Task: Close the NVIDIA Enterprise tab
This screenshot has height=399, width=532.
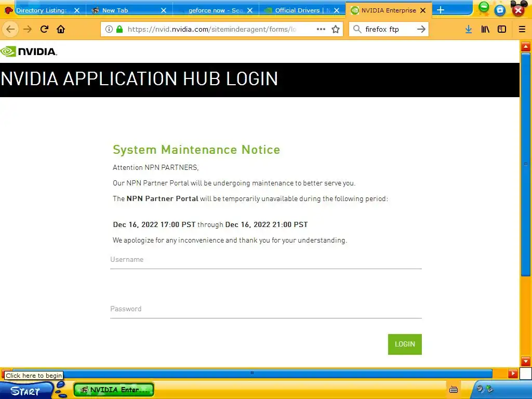Action: coord(423,10)
